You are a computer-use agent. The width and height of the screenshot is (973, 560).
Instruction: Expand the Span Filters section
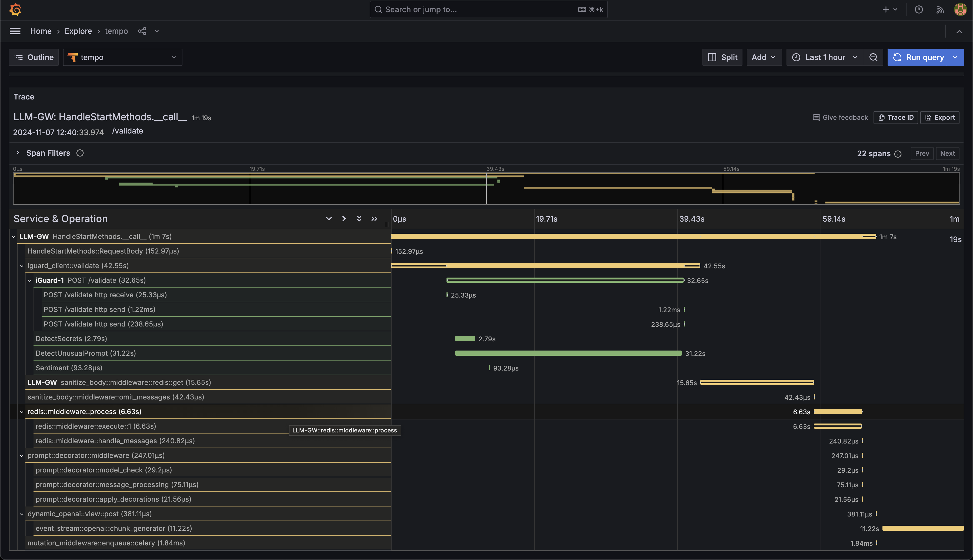click(18, 153)
